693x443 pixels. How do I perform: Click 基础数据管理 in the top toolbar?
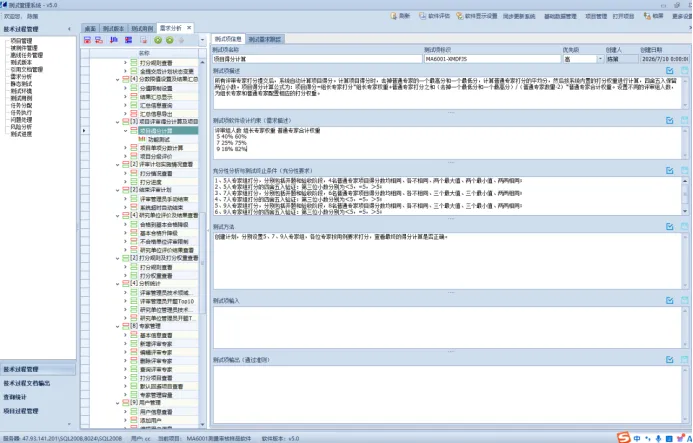560,16
